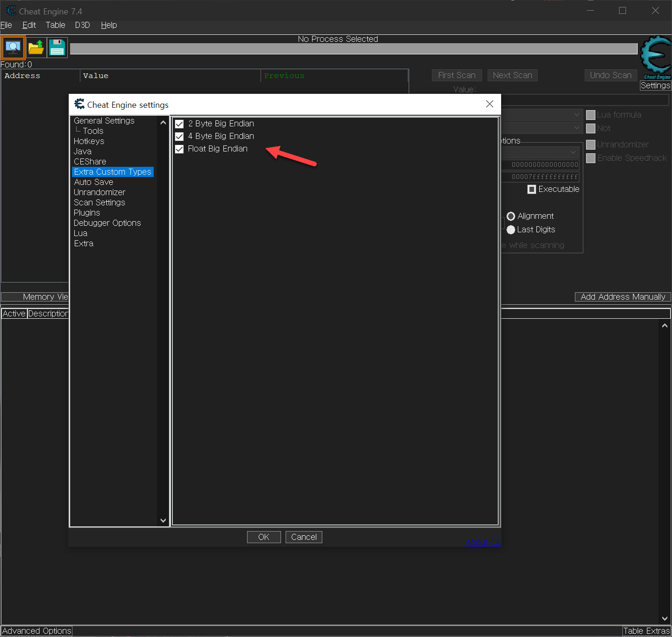Select Plugins in settings tree
Screen dimensions: 672x637
click(87, 213)
